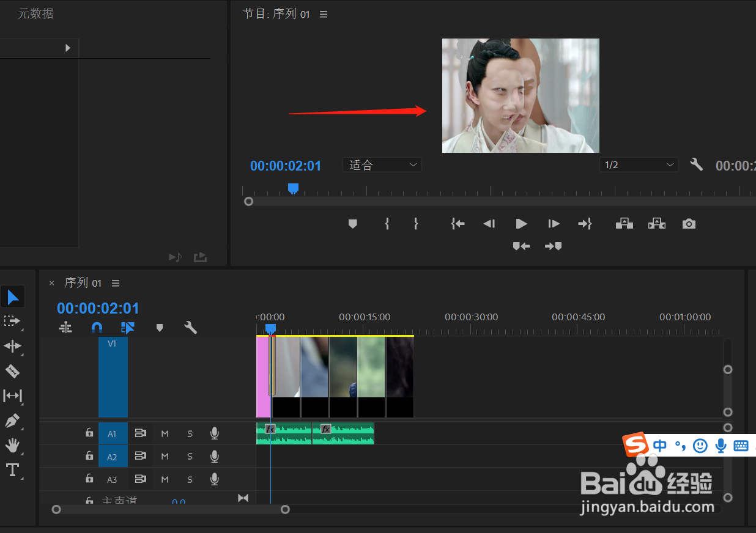Toggle sync lock on A3

pos(140,479)
